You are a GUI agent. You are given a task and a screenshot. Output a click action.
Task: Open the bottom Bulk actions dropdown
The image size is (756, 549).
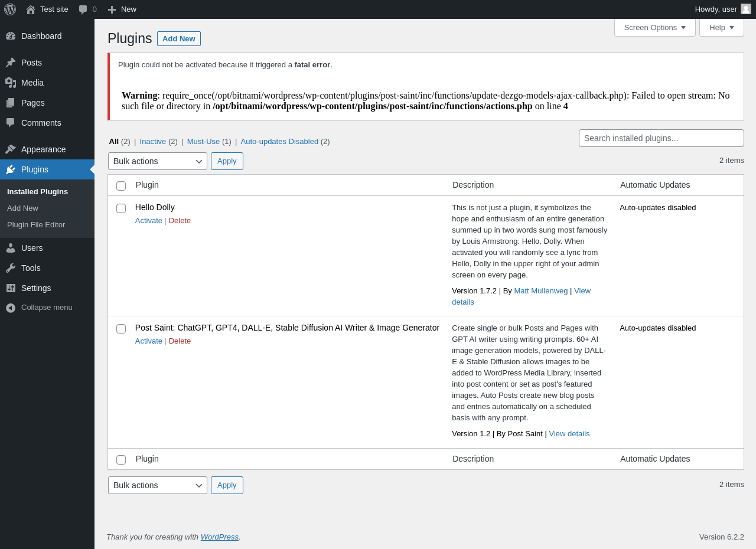(158, 485)
